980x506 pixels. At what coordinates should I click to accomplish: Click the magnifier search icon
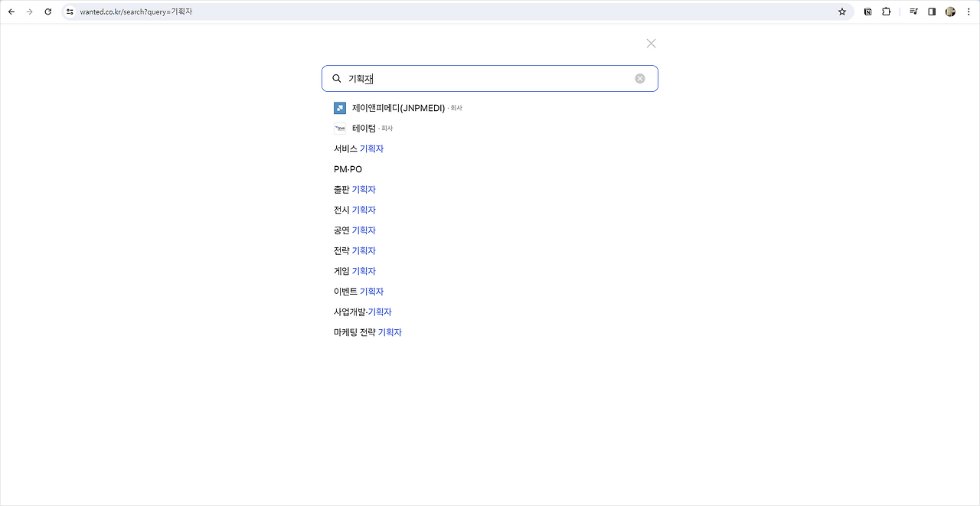337,78
